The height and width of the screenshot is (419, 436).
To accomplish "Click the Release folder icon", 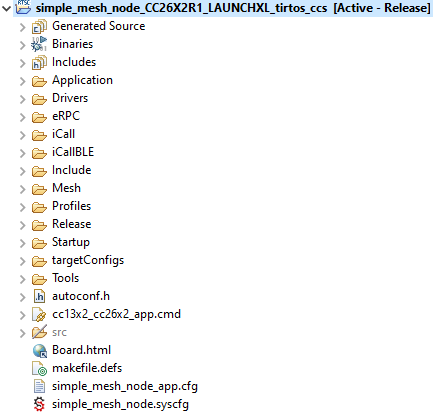I will click(x=39, y=225).
